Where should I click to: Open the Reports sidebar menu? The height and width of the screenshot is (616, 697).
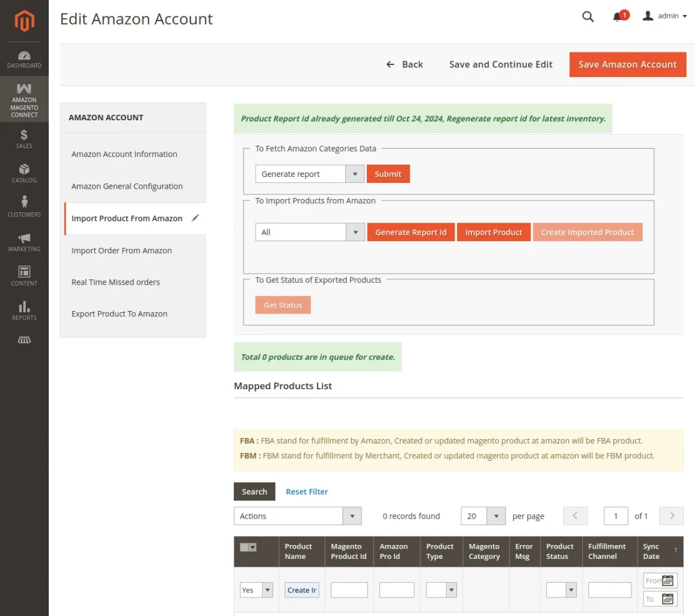[24, 310]
